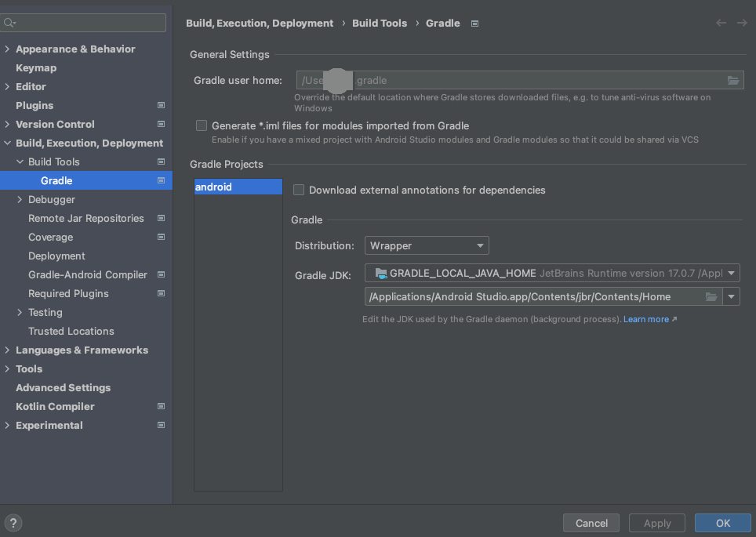Select the Gradle tree item
The image size is (756, 537).
[85, 180]
